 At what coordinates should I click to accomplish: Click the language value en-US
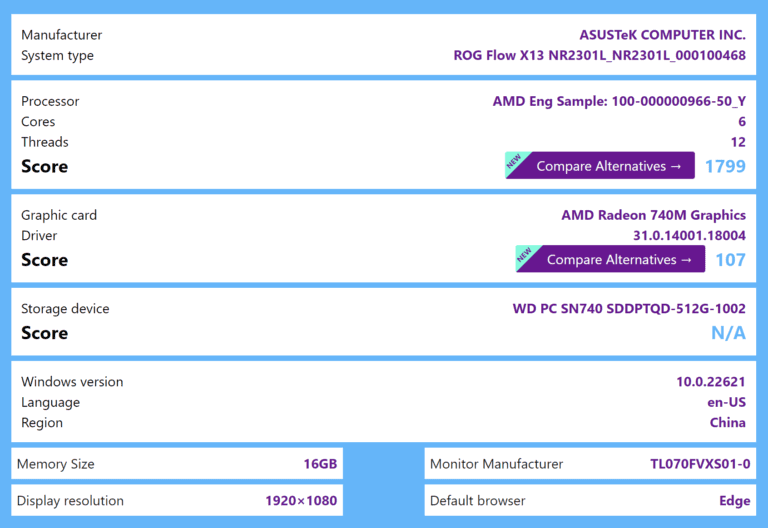coord(726,402)
